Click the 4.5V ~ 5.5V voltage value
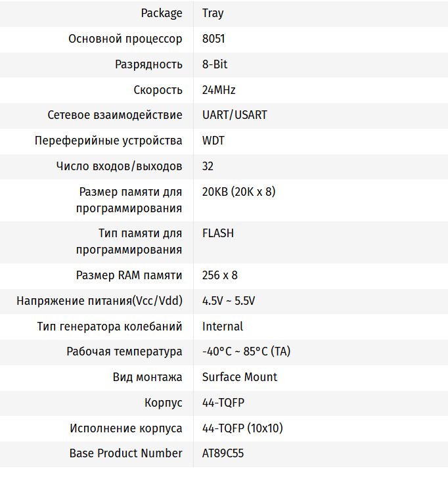Viewport: 448px width, 477px height. click(229, 301)
